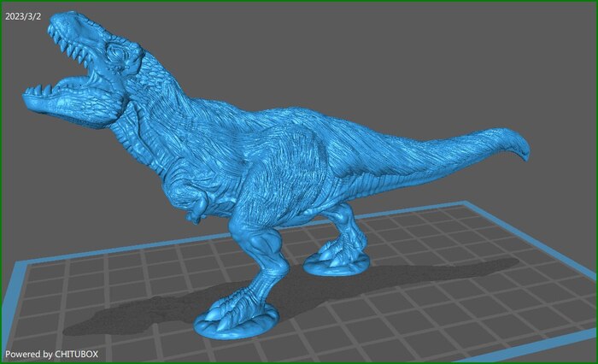Click the 2023/3/2 date text
Image resolution: width=598 pixels, height=364 pixels.
(23, 16)
